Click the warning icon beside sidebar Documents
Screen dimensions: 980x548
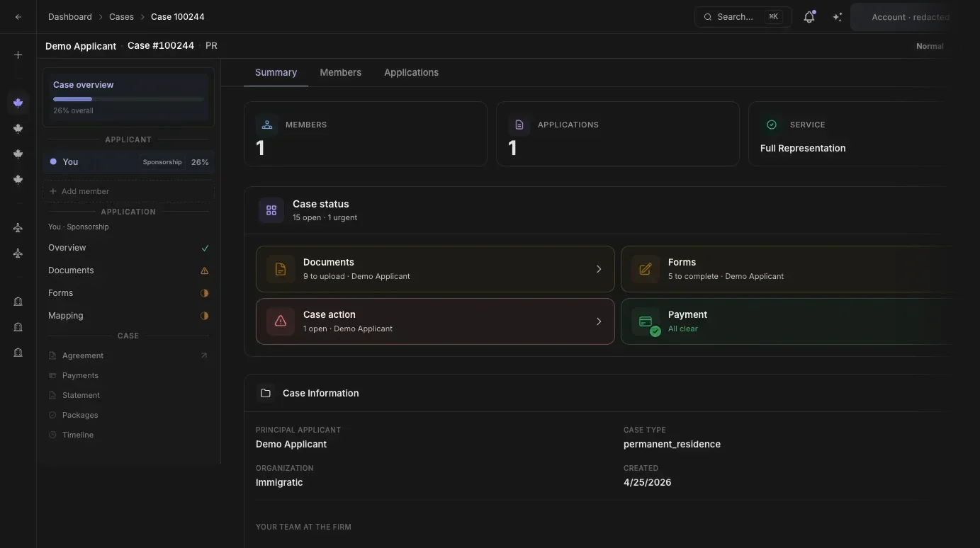pyautogui.click(x=205, y=270)
